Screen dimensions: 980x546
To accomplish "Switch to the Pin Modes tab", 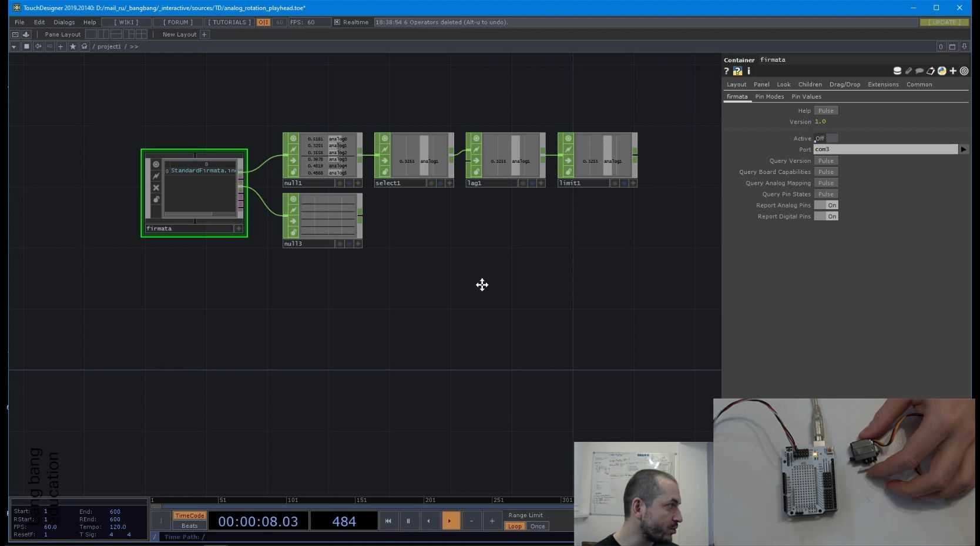I will 770,97.
